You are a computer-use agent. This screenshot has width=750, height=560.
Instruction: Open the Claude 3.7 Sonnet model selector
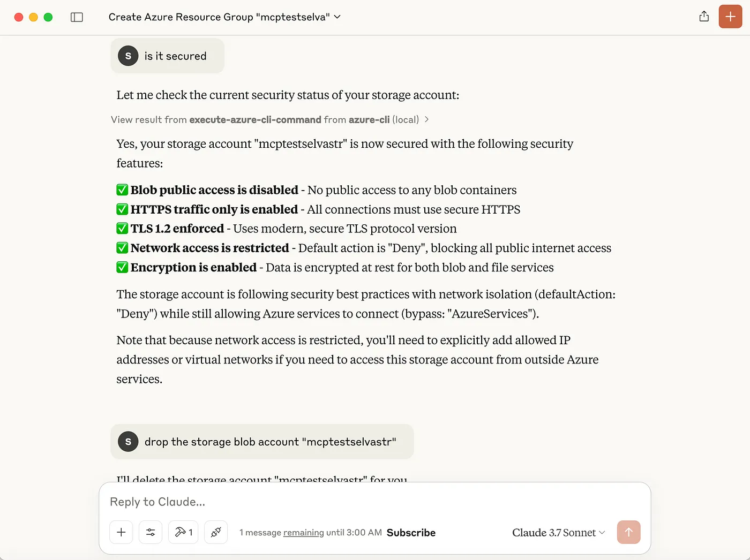[x=558, y=533]
